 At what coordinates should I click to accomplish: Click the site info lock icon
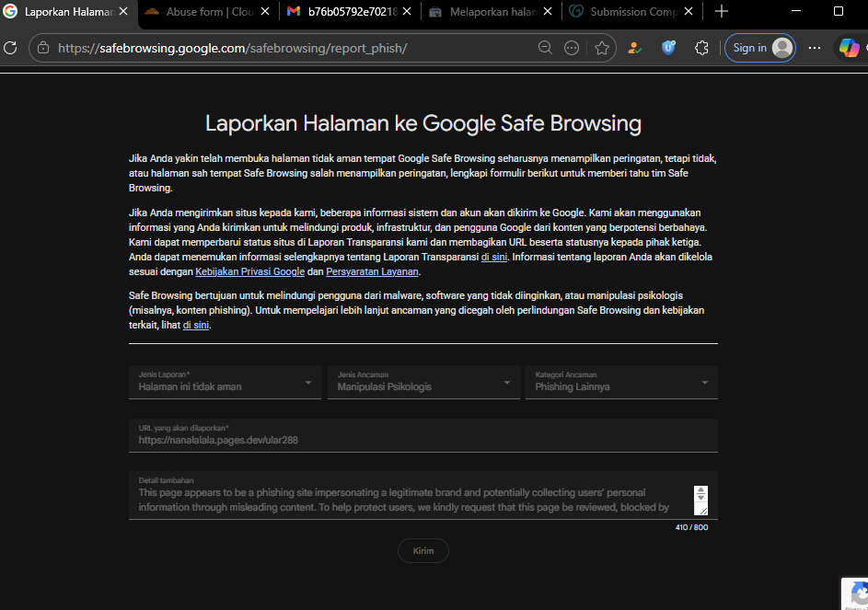tap(43, 48)
